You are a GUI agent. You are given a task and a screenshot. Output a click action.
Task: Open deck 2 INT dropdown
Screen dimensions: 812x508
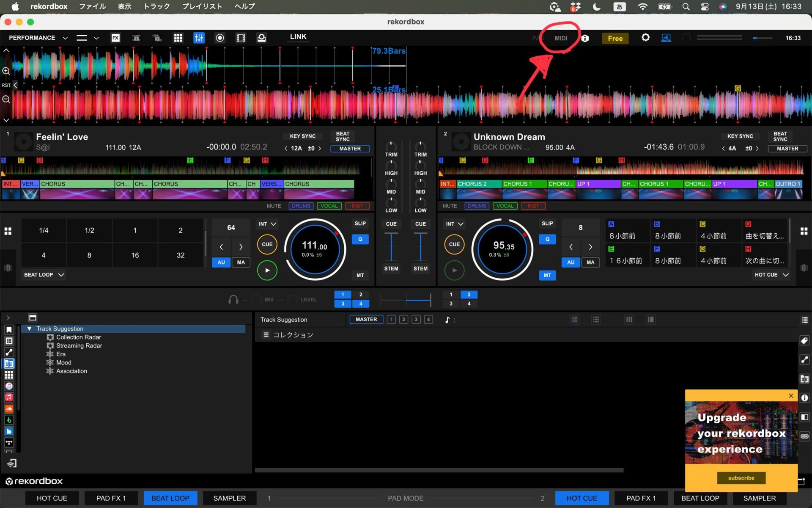click(454, 224)
